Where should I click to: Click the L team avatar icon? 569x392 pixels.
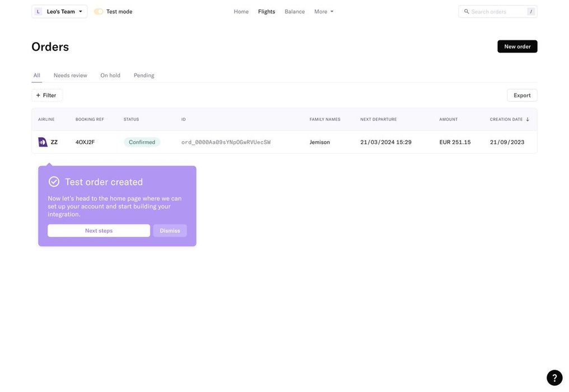click(39, 12)
